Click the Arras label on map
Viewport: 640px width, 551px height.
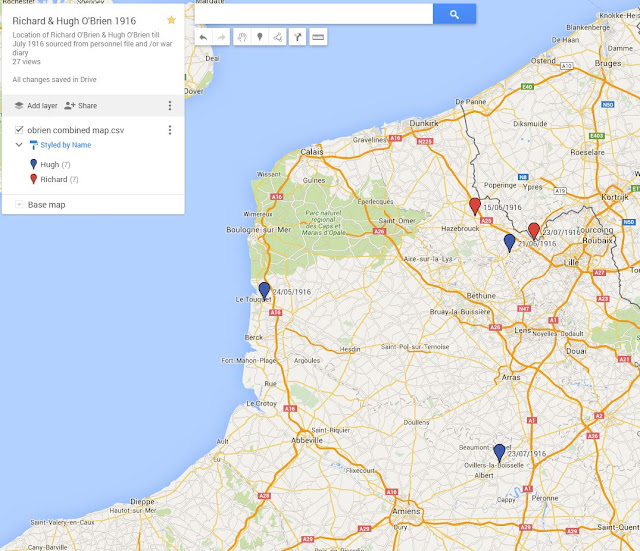(x=511, y=378)
